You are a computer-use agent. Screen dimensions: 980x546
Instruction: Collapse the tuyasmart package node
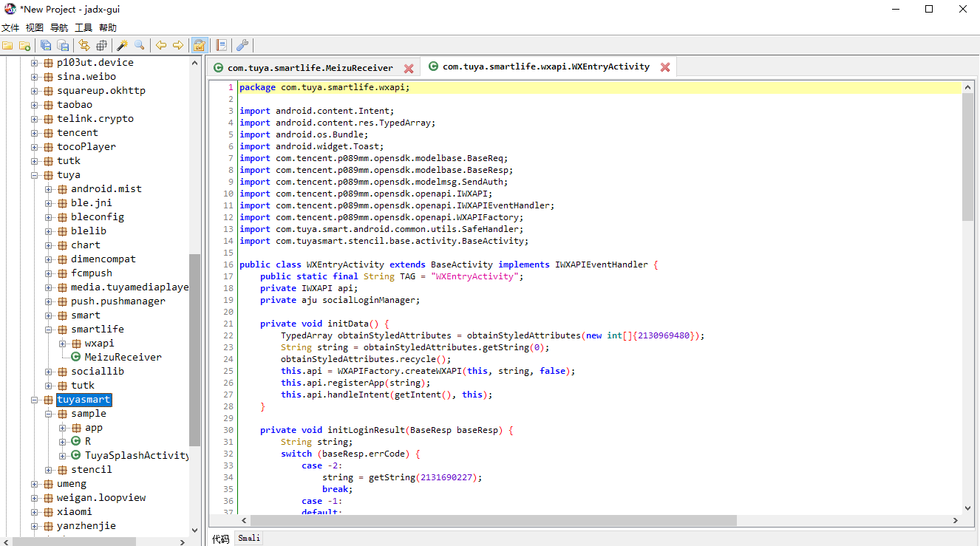(34, 400)
